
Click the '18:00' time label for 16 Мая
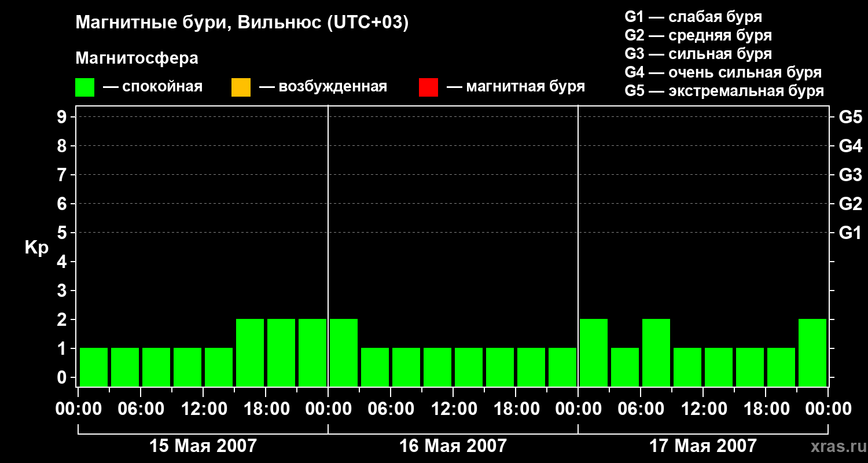coord(516,409)
